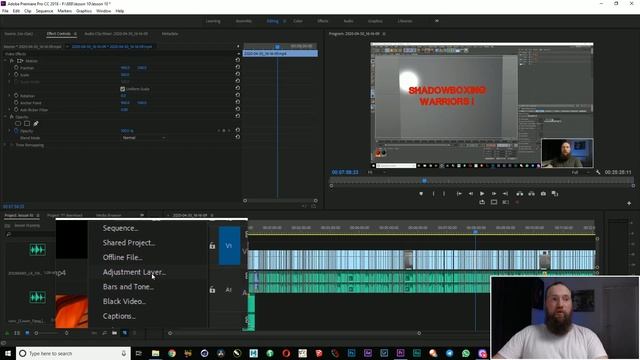Collapse the Motion effect group
The image size is (640, 360).
point(5,60)
